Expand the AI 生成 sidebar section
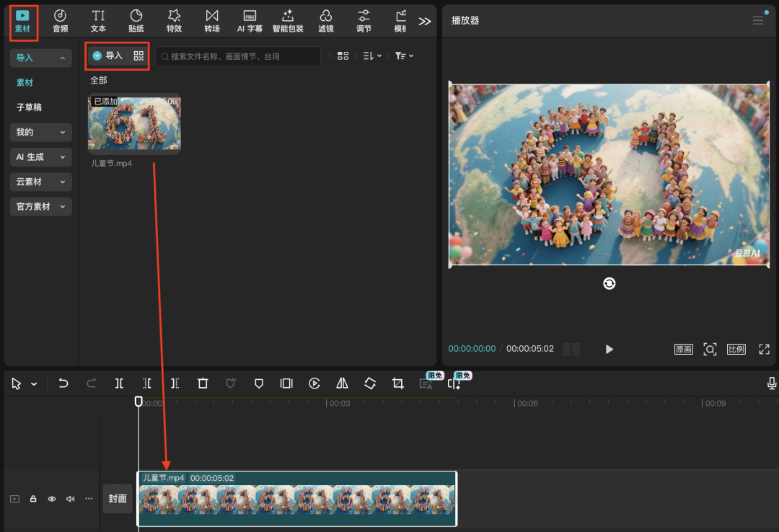The image size is (779, 532). [x=40, y=156]
